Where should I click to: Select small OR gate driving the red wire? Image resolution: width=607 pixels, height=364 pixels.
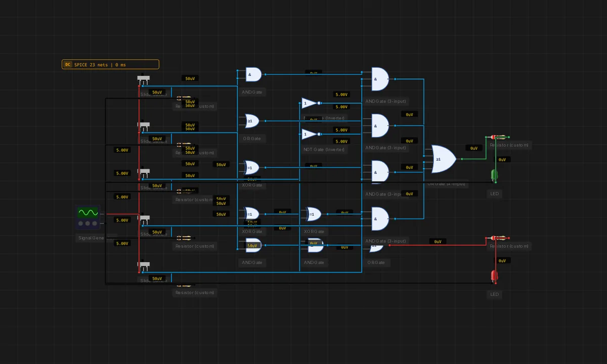(376, 248)
